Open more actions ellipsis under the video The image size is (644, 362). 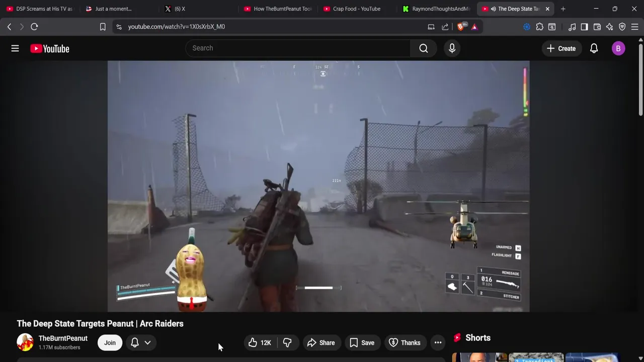click(x=438, y=343)
